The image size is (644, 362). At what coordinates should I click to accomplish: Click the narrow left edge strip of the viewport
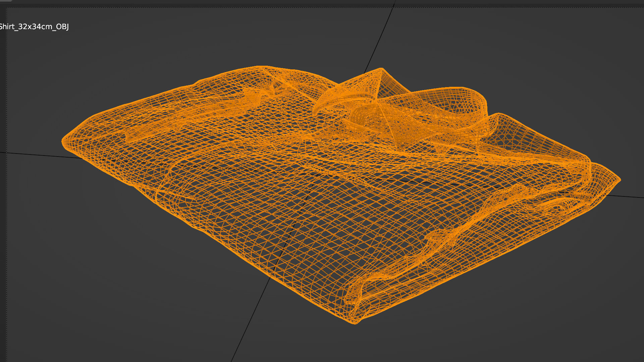click(3, 201)
